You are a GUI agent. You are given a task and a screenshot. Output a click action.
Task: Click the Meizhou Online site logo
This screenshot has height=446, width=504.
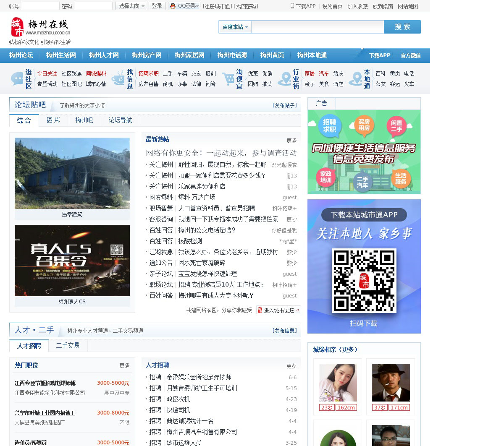[x=40, y=28]
